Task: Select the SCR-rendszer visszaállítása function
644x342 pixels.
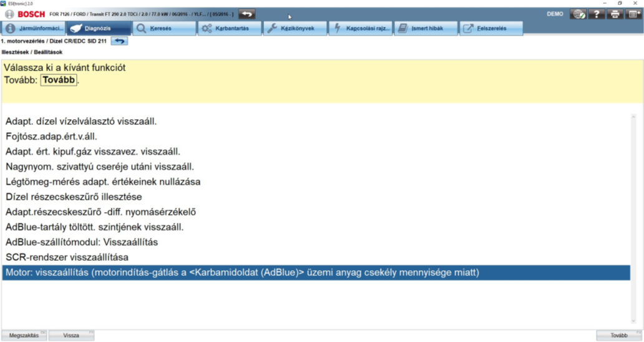Action: click(67, 257)
